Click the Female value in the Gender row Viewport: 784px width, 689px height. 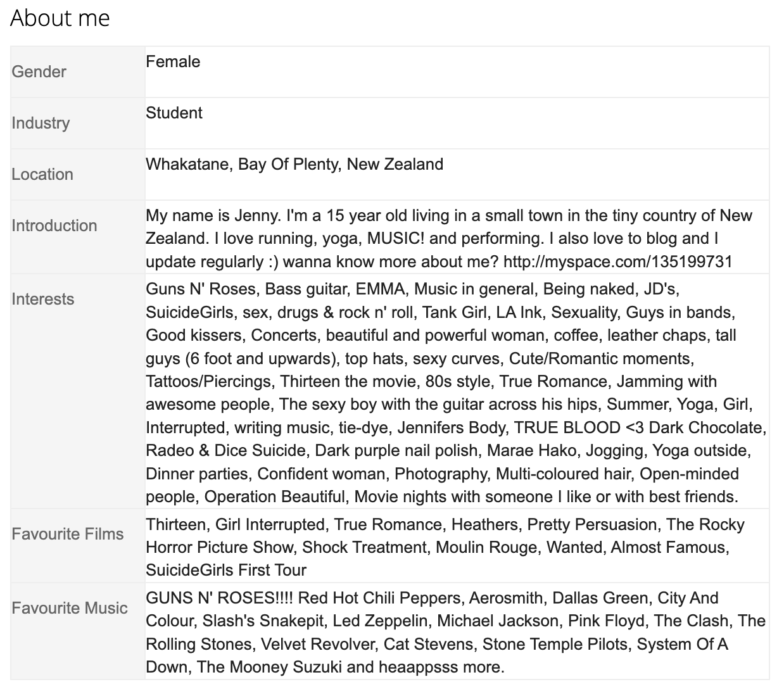click(x=173, y=61)
